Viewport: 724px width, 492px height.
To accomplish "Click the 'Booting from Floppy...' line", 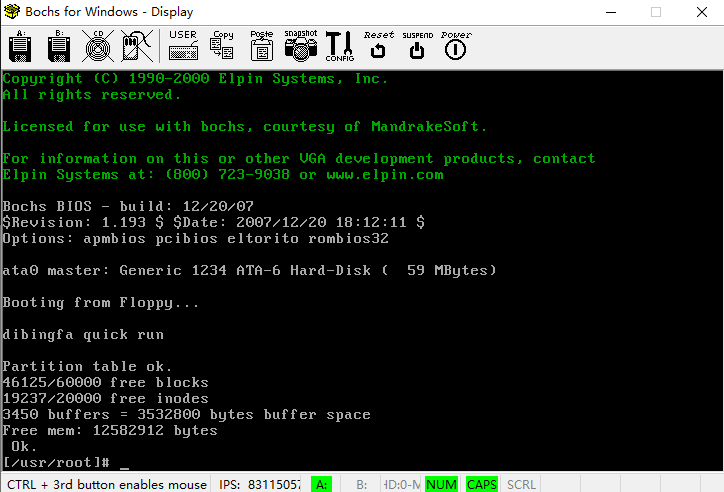I will point(101,303).
